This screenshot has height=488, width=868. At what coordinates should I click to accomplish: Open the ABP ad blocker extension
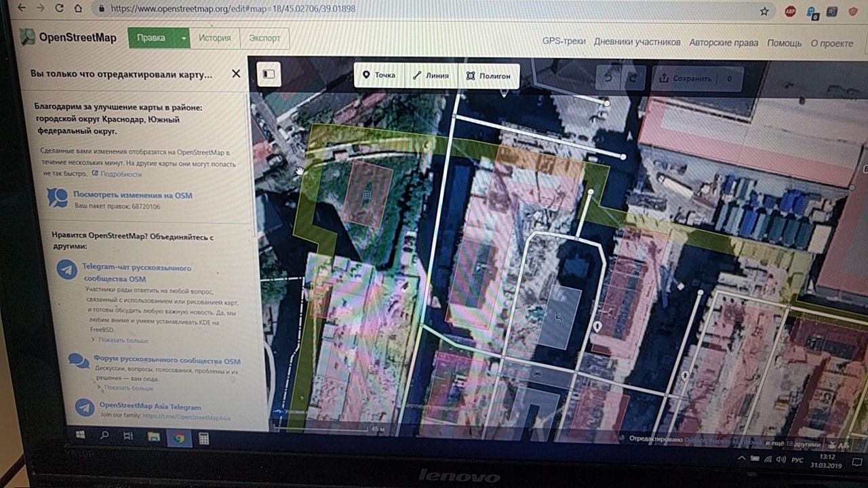coord(790,11)
